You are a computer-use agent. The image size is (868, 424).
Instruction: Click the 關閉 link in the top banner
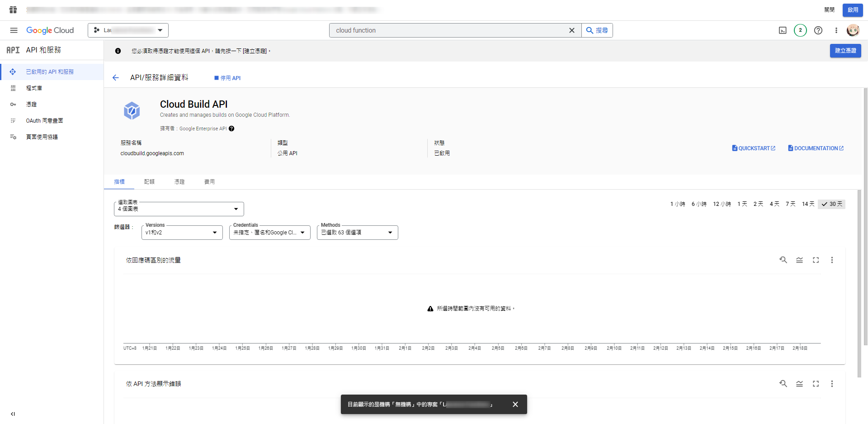(829, 10)
